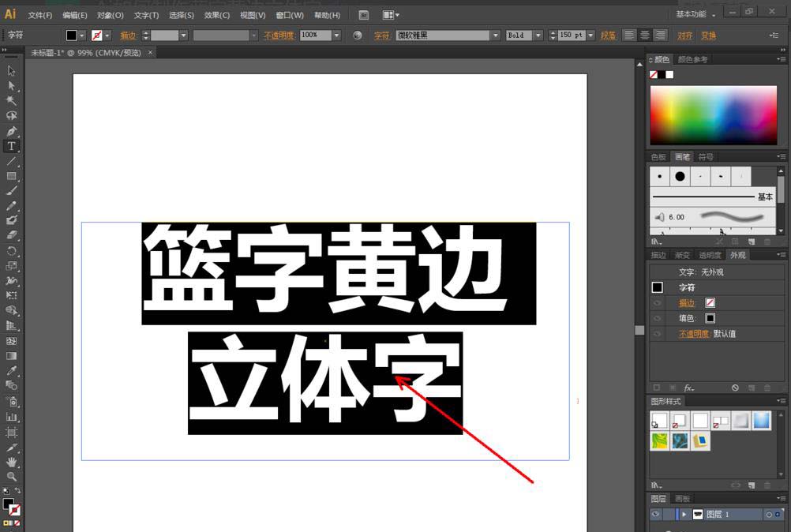Click the recolor artwork globe icon
This screenshot has width=791, height=532.
[x=358, y=36]
